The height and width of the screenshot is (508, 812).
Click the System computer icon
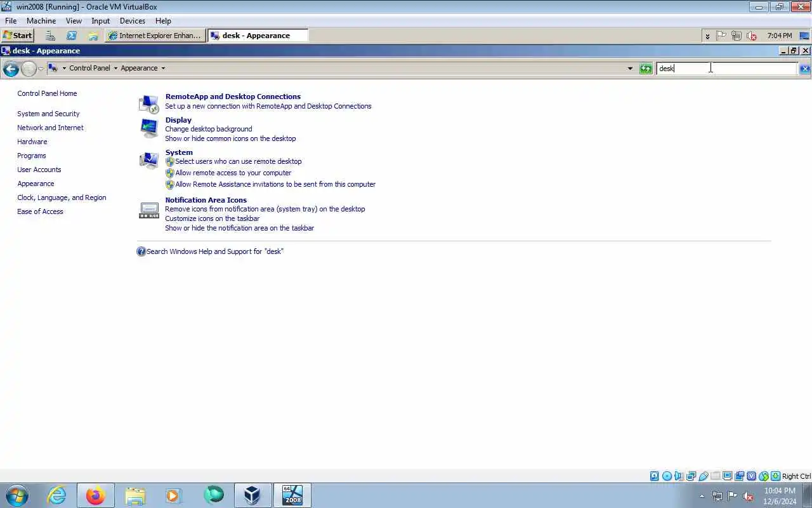(x=149, y=161)
